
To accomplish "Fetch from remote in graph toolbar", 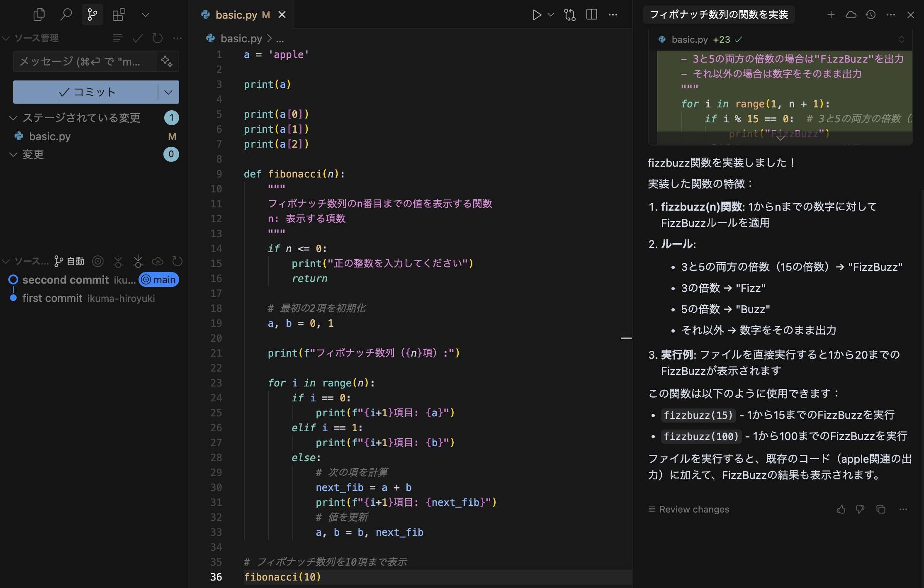I will click(118, 261).
